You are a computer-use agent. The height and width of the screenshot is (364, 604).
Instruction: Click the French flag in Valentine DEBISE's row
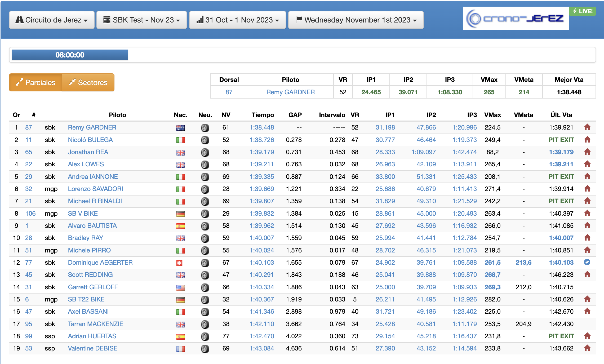pos(181,349)
